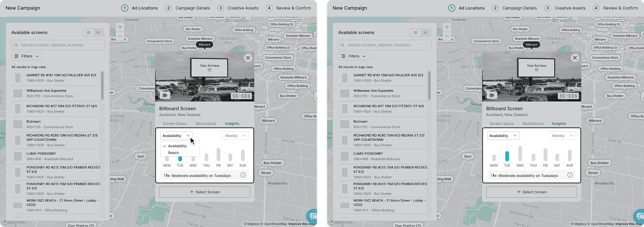Select the WED bar in right chart
This screenshot has width=644, height=227.
pyautogui.click(x=520, y=153)
